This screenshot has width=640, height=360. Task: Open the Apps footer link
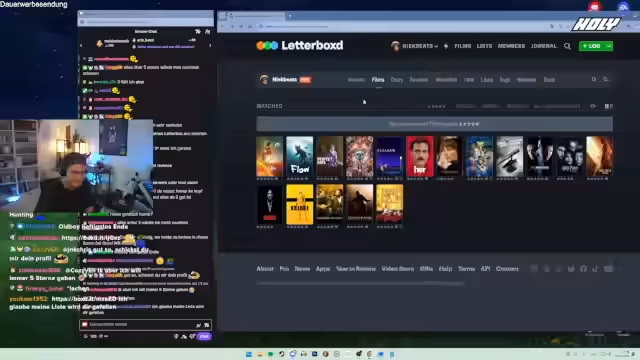[x=323, y=269]
